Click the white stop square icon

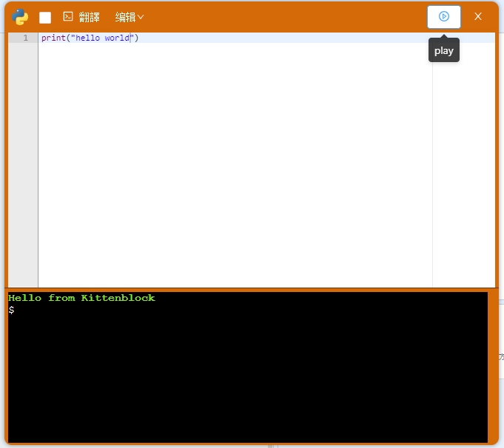coord(45,17)
